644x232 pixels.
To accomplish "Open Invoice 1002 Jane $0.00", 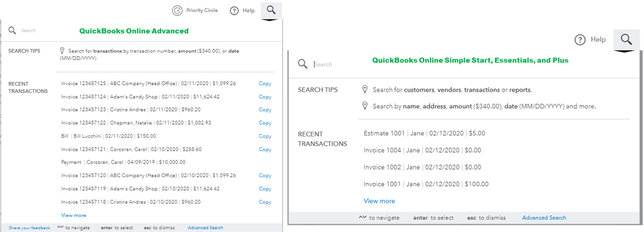I will [x=422, y=167].
